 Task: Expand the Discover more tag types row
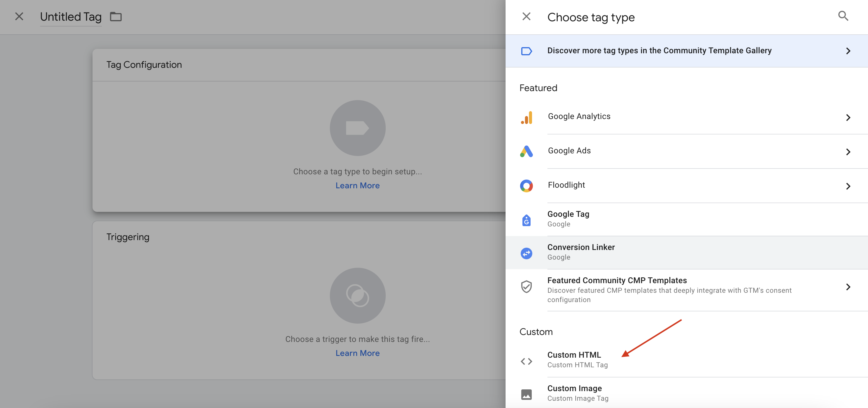click(849, 51)
